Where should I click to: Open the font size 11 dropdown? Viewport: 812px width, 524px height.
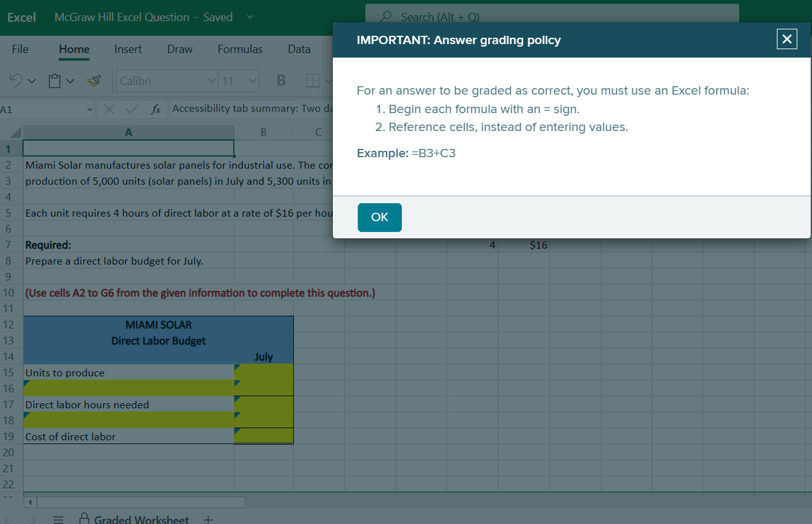click(253, 81)
